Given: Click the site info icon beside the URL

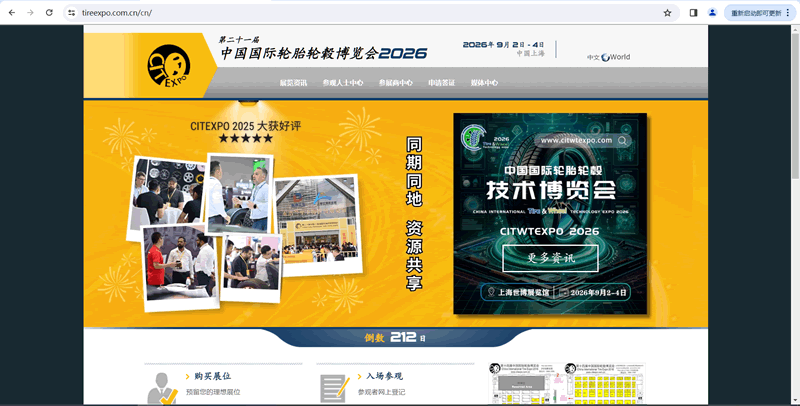Looking at the screenshot, I should (72, 13).
